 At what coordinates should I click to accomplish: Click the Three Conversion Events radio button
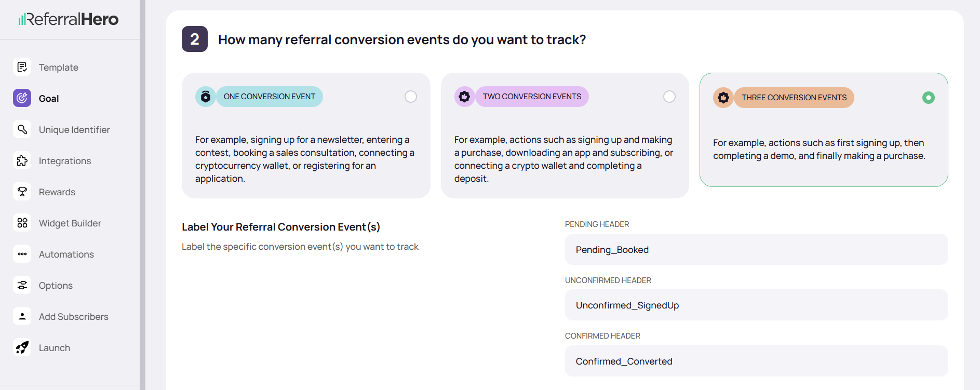[928, 98]
